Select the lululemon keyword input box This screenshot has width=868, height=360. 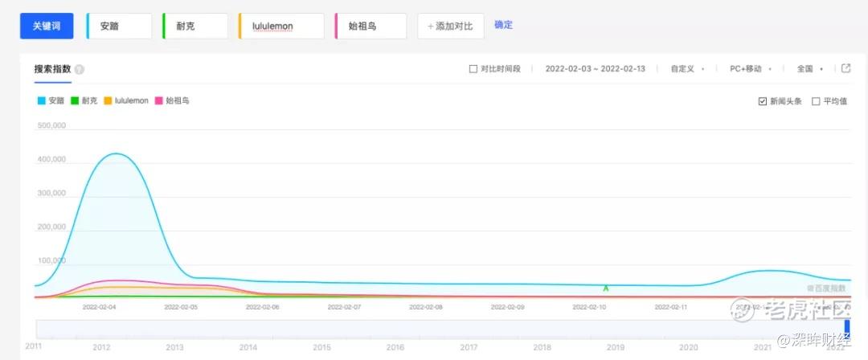click(281, 26)
